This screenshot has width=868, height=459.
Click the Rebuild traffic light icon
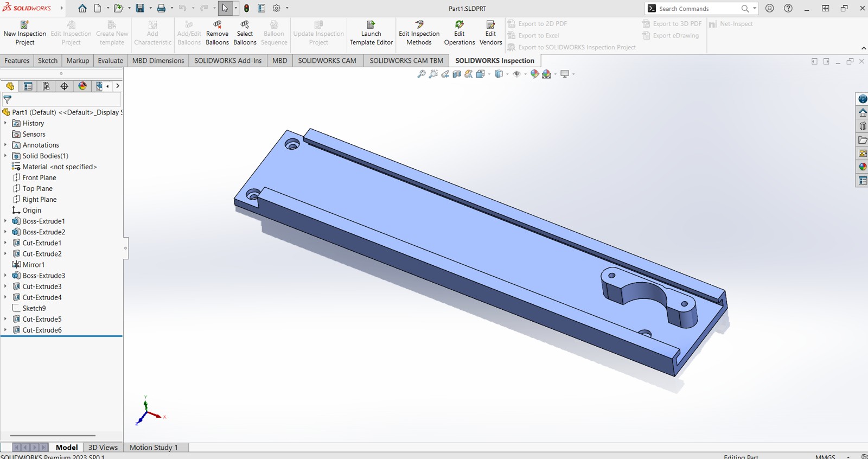click(x=247, y=8)
